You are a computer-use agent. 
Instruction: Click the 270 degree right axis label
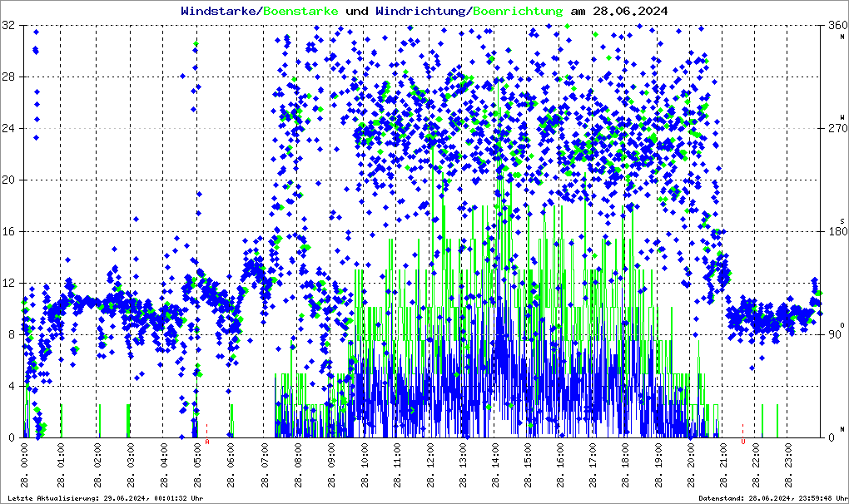click(x=837, y=129)
